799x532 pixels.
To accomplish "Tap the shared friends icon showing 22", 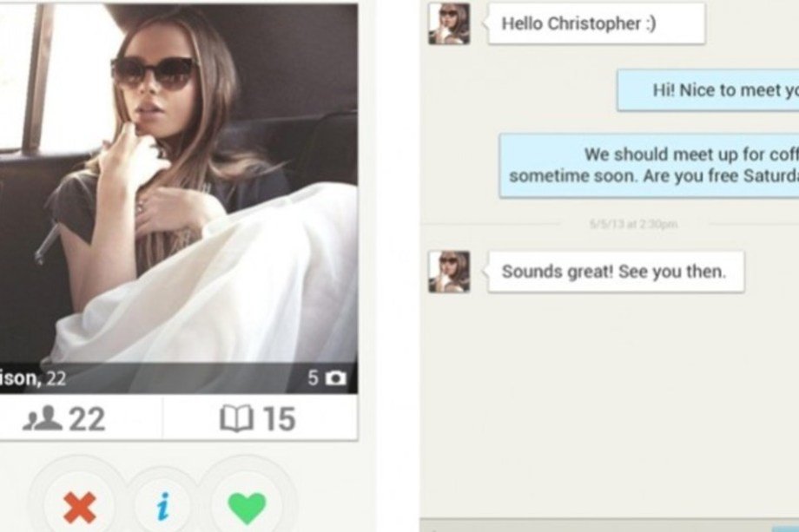I will pos(43,418).
